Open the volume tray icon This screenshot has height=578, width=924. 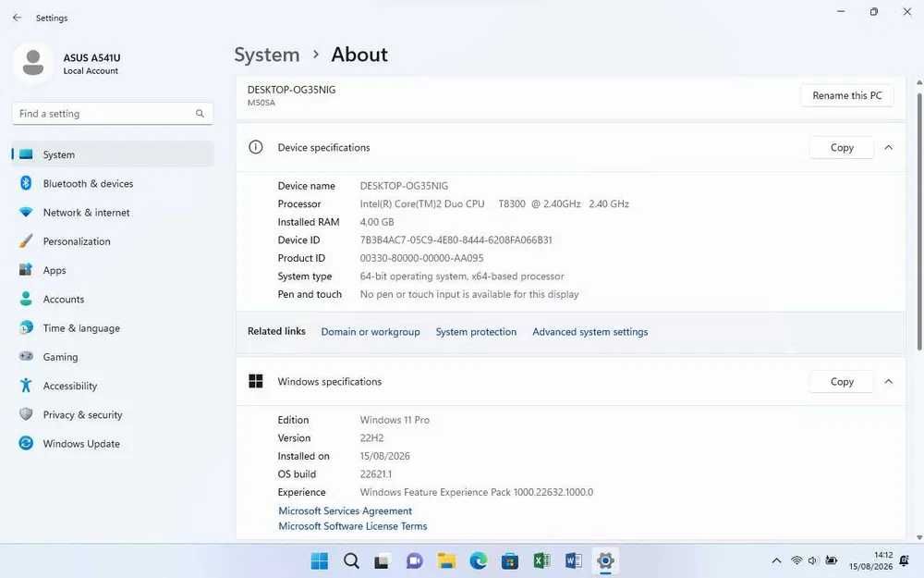[x=812, y=561]
